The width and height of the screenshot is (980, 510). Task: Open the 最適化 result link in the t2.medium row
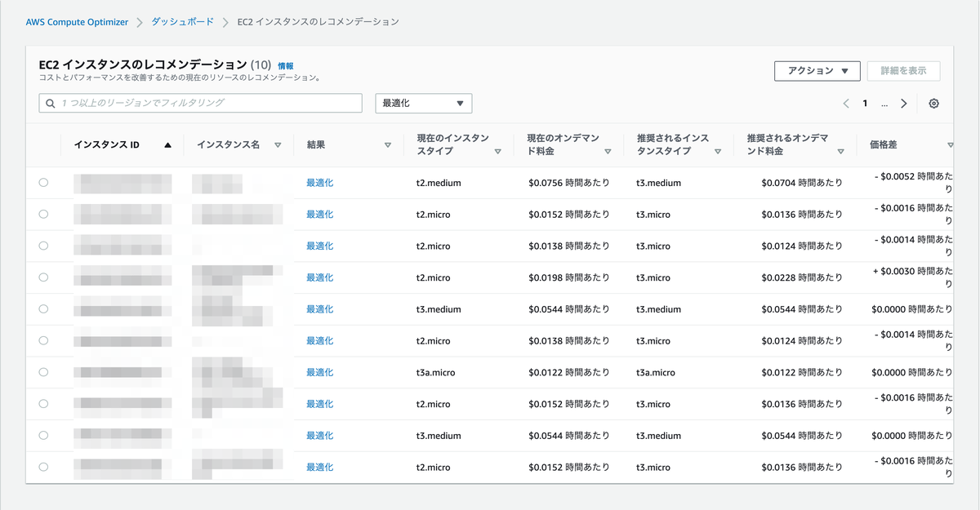coord(320,183)
